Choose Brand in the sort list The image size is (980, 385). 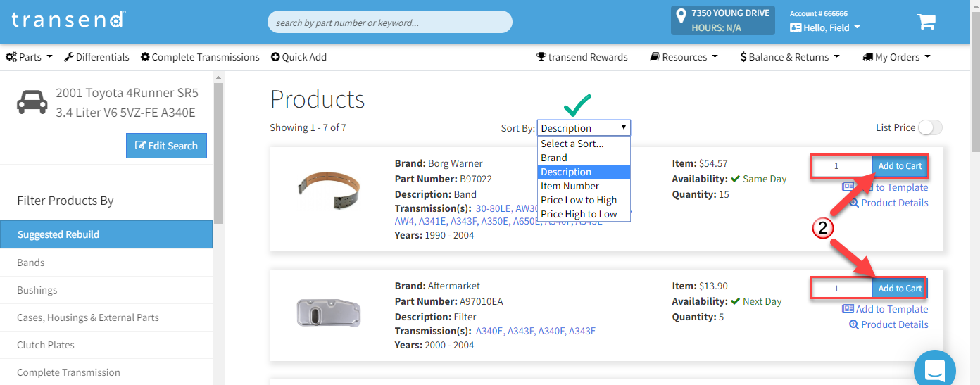pos(554,158)
